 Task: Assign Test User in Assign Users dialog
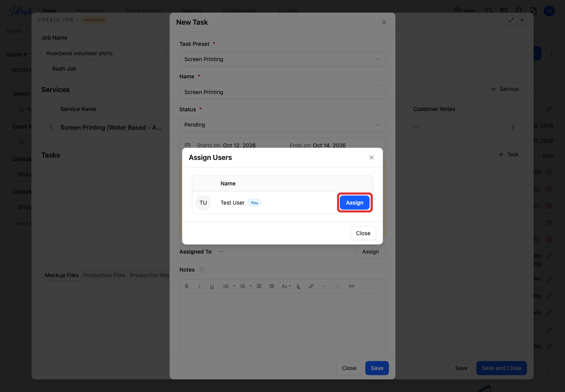[x=355, y=203]
